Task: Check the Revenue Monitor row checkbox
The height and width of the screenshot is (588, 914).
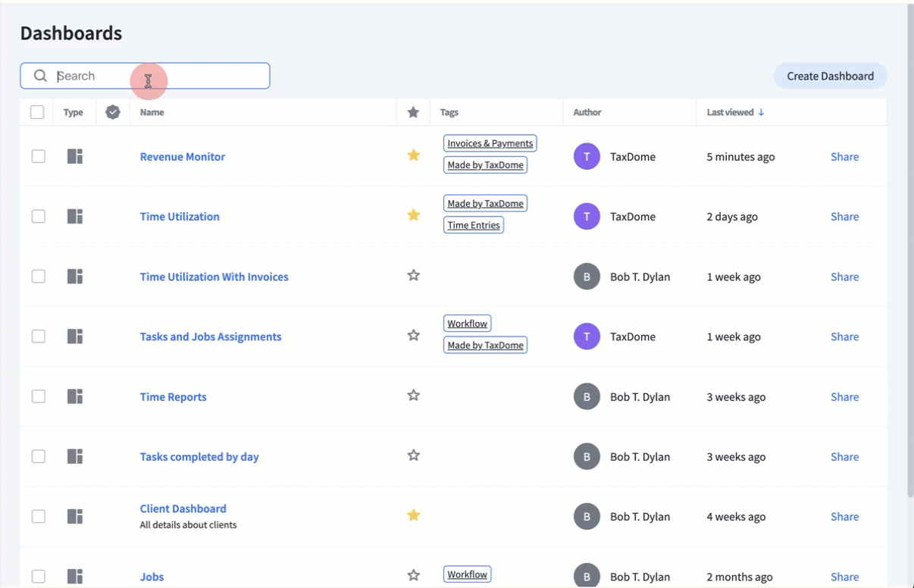Action: coord(39,157)
